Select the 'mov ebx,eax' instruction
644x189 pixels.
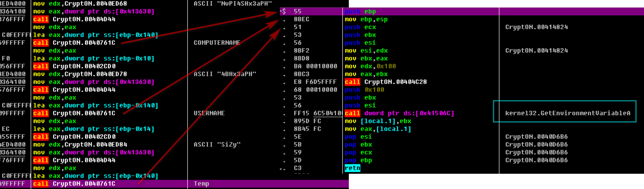point(366,58)
